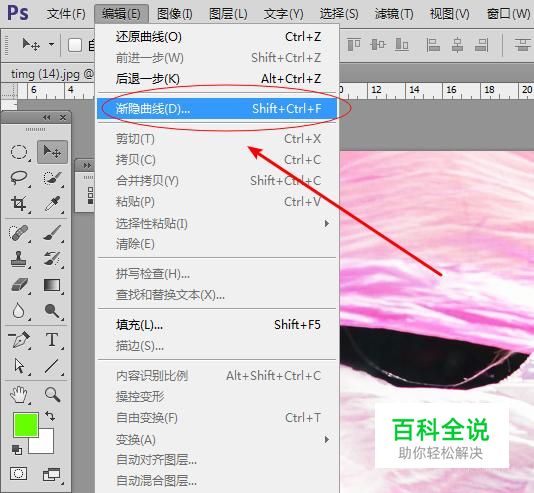Image resolution: width=534 pixels, height=493 pixels.
Task: Select the Quick Selection tool
Action: 52,178
